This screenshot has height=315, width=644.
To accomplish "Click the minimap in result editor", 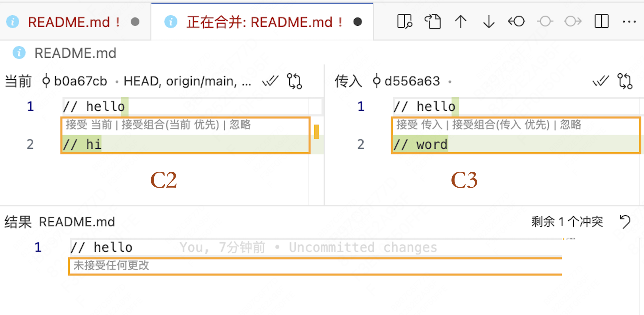I will click(571, 239).
